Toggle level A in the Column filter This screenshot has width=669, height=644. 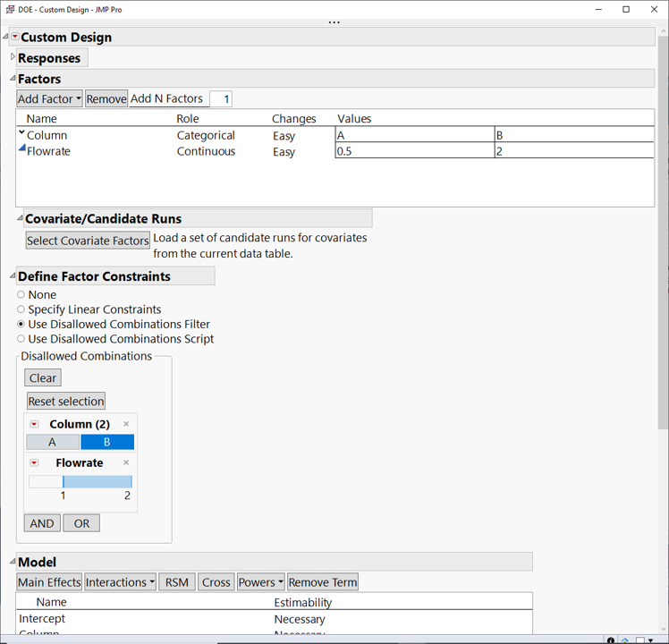pyautogui.click(x=53, y=442)
